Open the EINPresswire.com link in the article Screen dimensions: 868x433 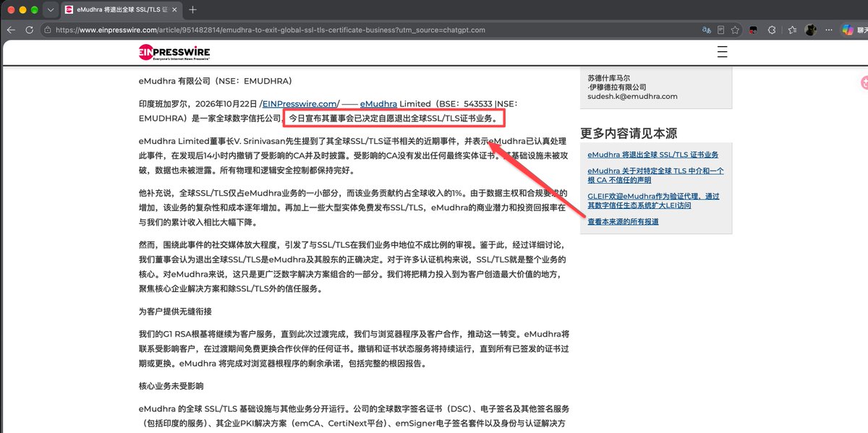tap(301, 104)
